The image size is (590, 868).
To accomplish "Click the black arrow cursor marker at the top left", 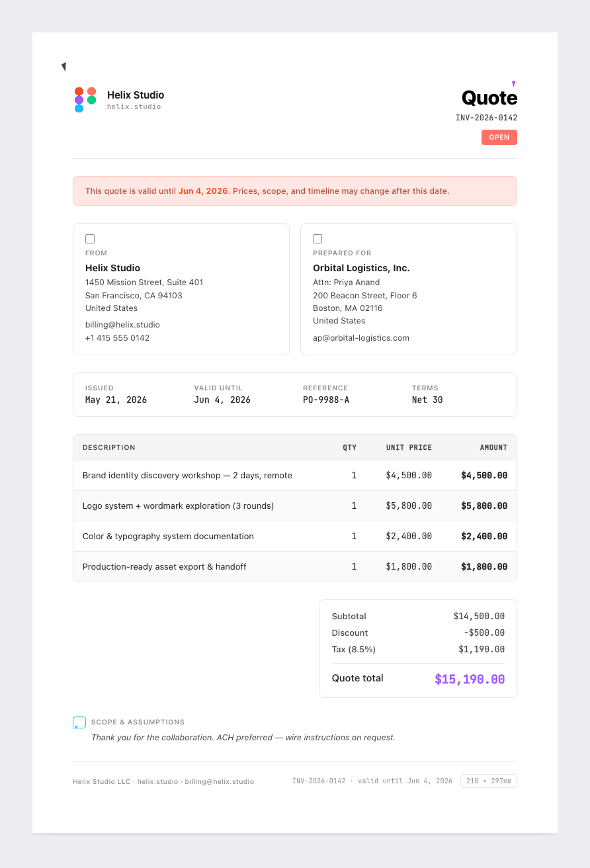I will click(63, 67).
